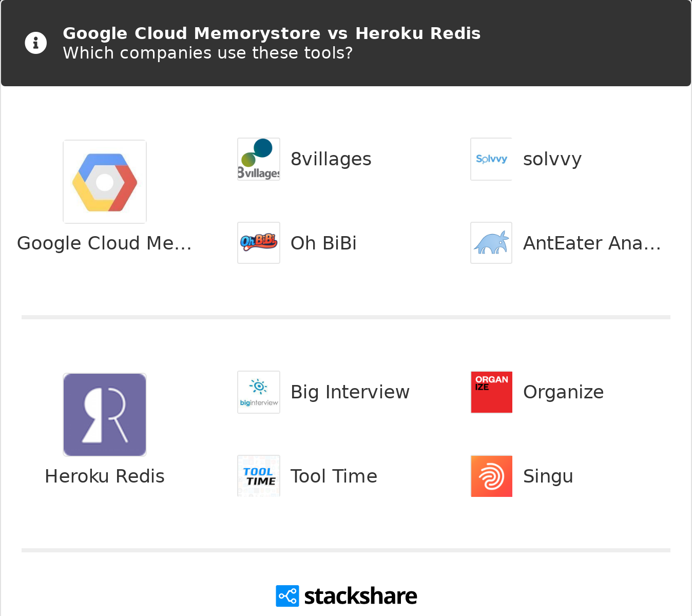Click the truncated AntEater Analytics name
Screen dimensions: 692x616
591,243
